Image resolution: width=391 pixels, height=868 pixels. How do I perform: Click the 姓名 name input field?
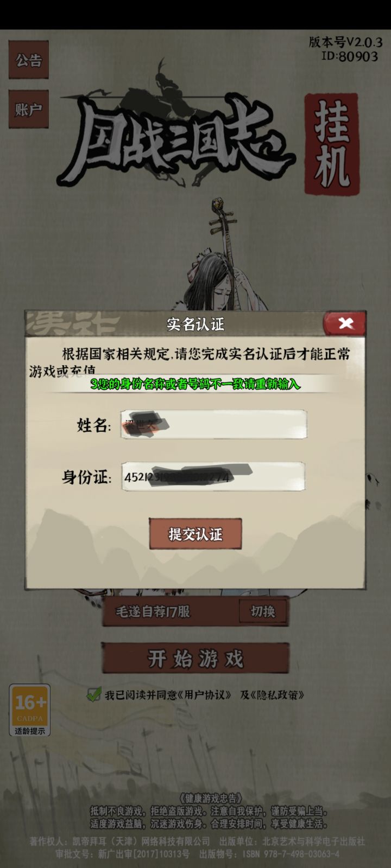(x=213, y=424)
